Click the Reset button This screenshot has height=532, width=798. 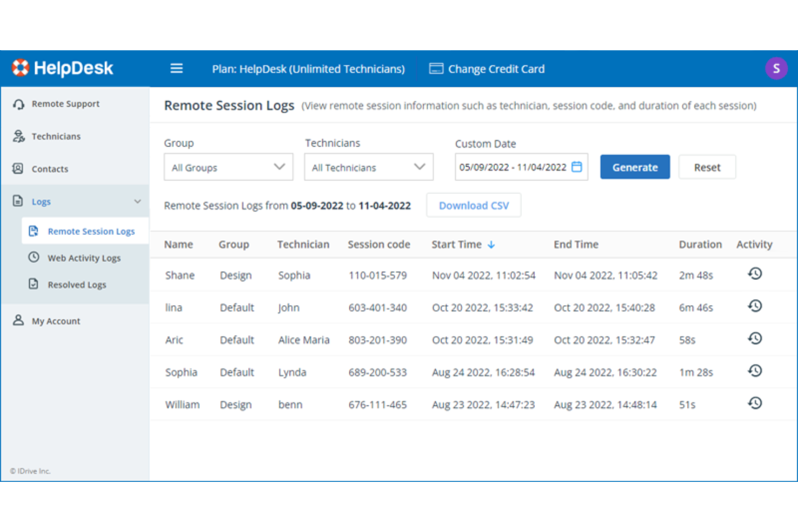707,167
